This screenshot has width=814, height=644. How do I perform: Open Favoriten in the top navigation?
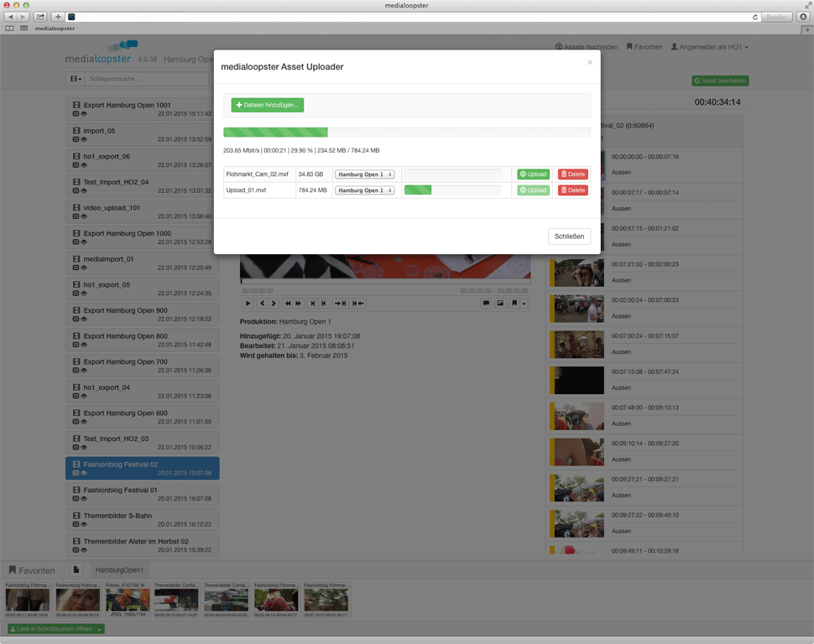tap(644, 47)
